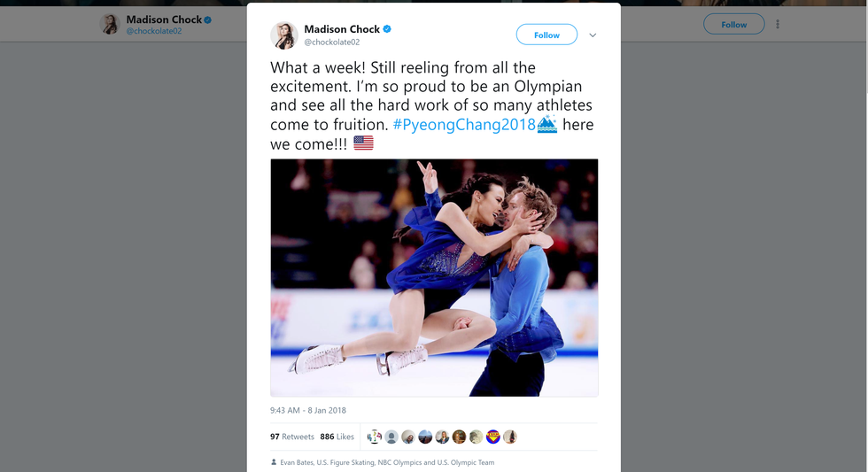View the 886 Likes list
868x472 pixels.
pos(337,437)
